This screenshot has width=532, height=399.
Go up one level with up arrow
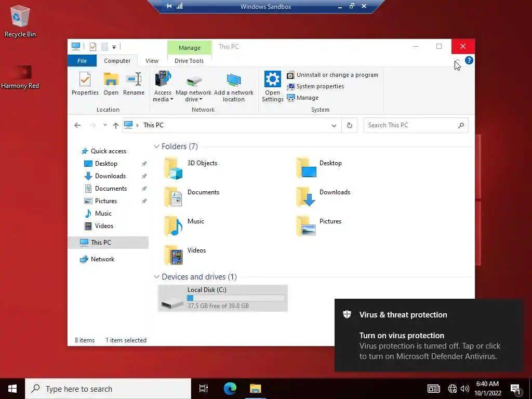click(116, 125)
